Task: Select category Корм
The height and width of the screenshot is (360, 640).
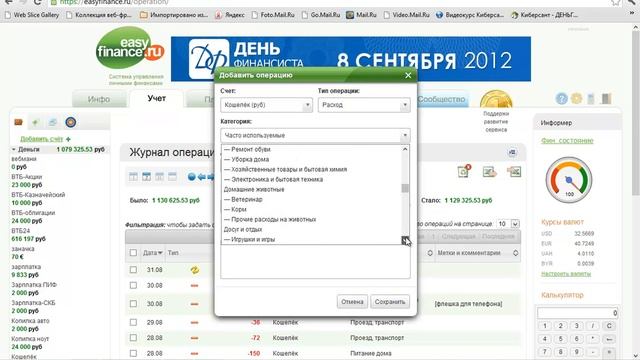Action: [x=235, y=209]
